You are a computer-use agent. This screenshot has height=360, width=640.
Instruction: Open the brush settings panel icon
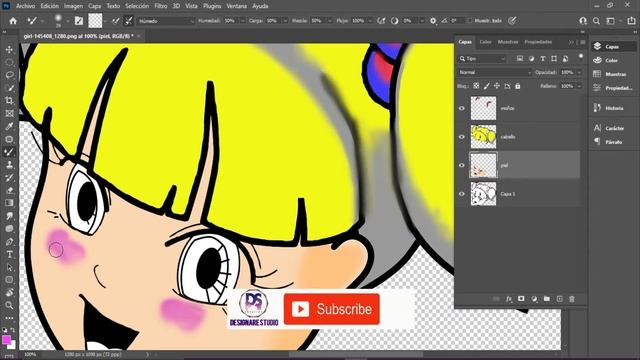point(79,21)
